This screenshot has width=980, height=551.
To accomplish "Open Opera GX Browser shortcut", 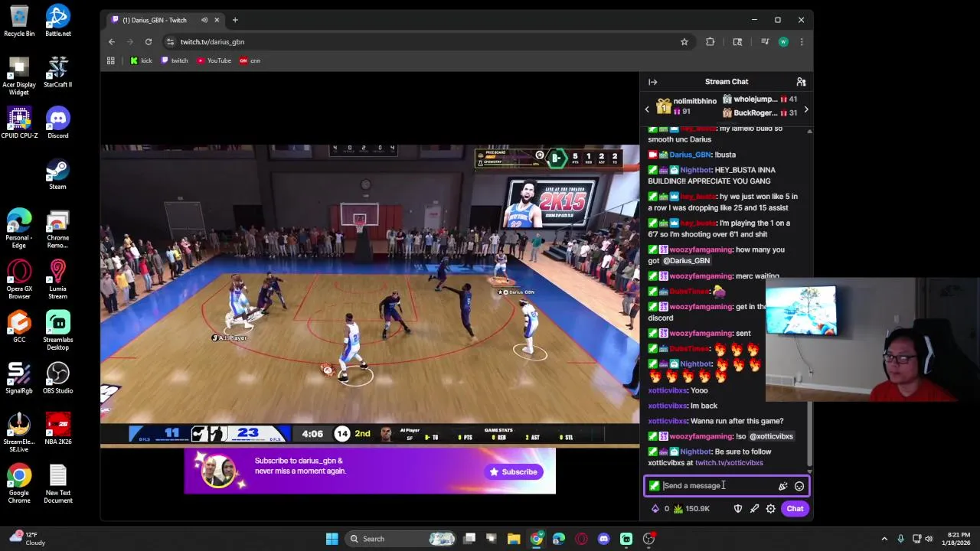I will point(19,279).
